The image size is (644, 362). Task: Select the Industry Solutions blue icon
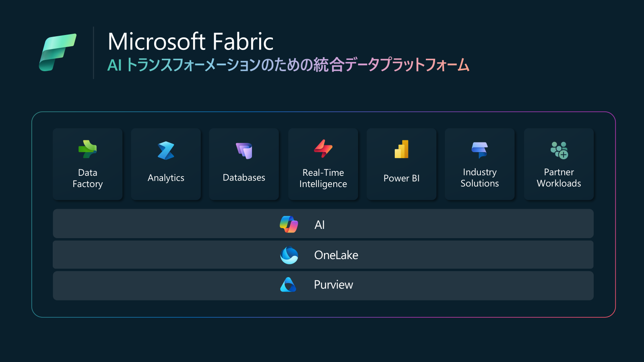click(x=479, y=150)
